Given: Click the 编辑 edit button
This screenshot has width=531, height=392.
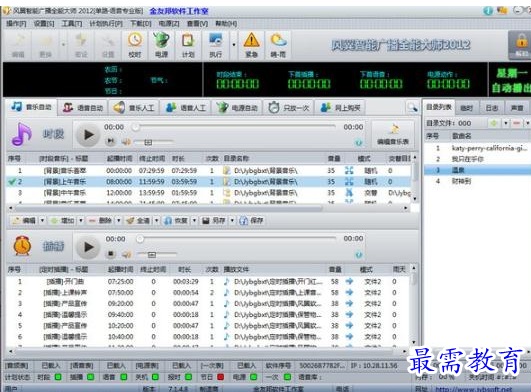Looking at the screenshot, I should pos(24,221).
